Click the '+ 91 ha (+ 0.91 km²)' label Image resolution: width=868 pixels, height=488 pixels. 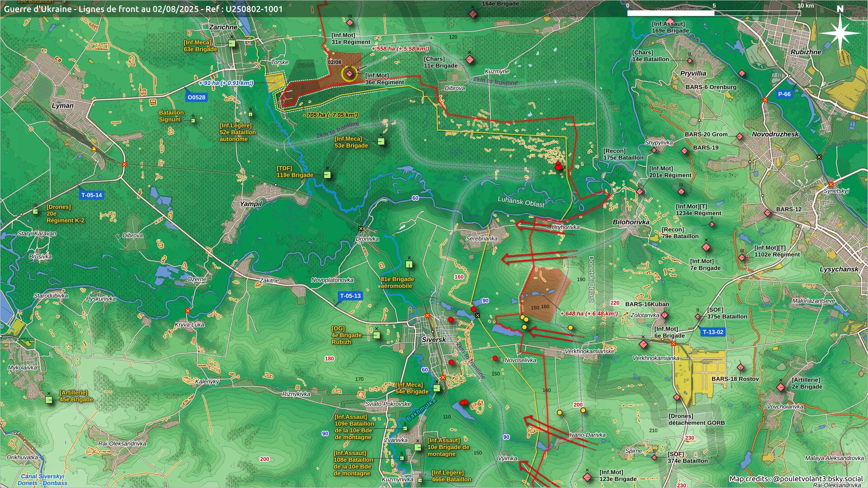pyautogui.click(x=226, y=83)
